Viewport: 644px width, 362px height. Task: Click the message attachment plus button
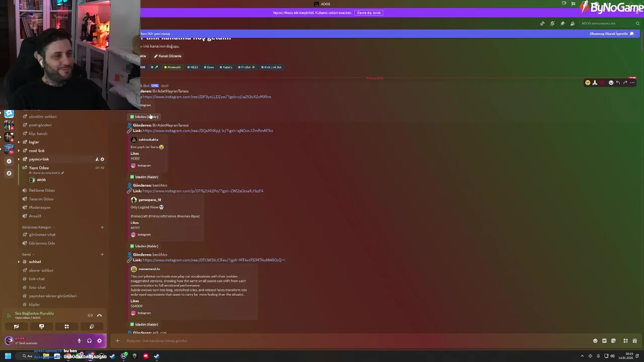[x=117, y=341]
